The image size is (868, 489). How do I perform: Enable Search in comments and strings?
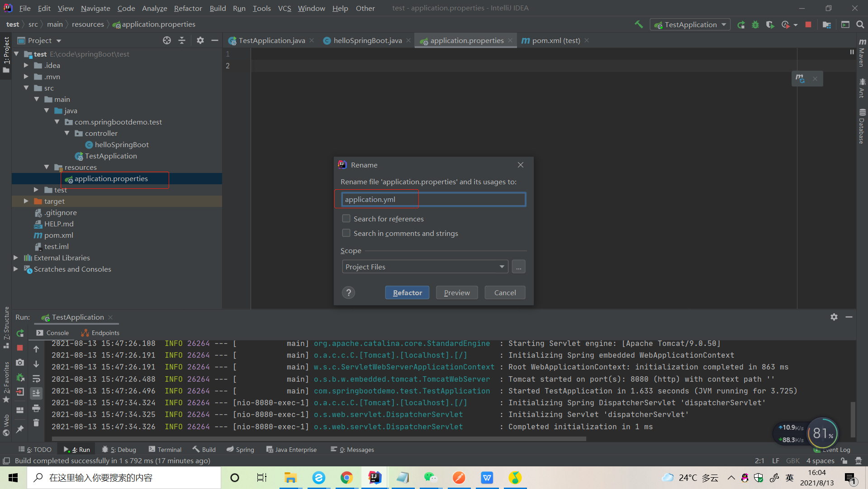(346, 233)
